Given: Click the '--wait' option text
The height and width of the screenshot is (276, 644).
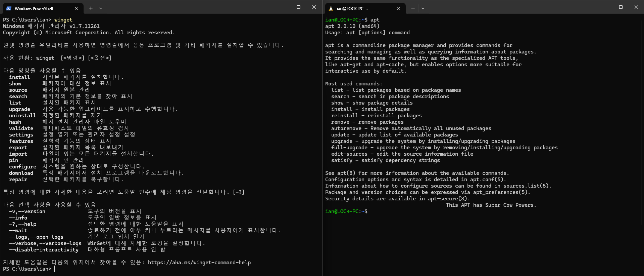Looking at the screenshot, I should coord(18,231).
